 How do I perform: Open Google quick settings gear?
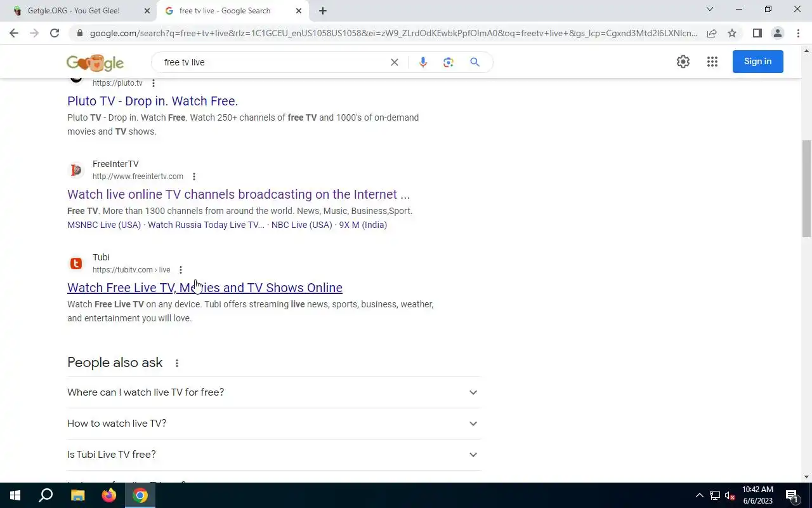[x=683, y=62]
